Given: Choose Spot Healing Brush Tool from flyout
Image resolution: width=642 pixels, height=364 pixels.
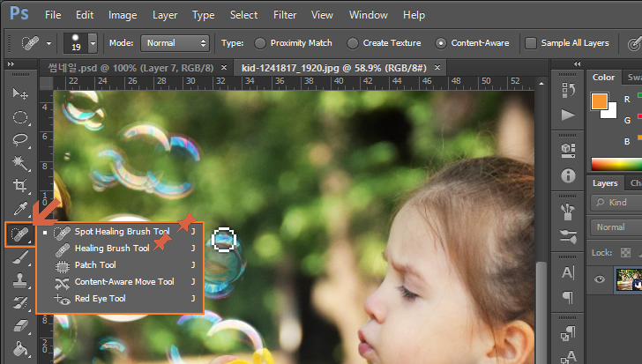Looking at the screenshot, I should coord(120,232).
